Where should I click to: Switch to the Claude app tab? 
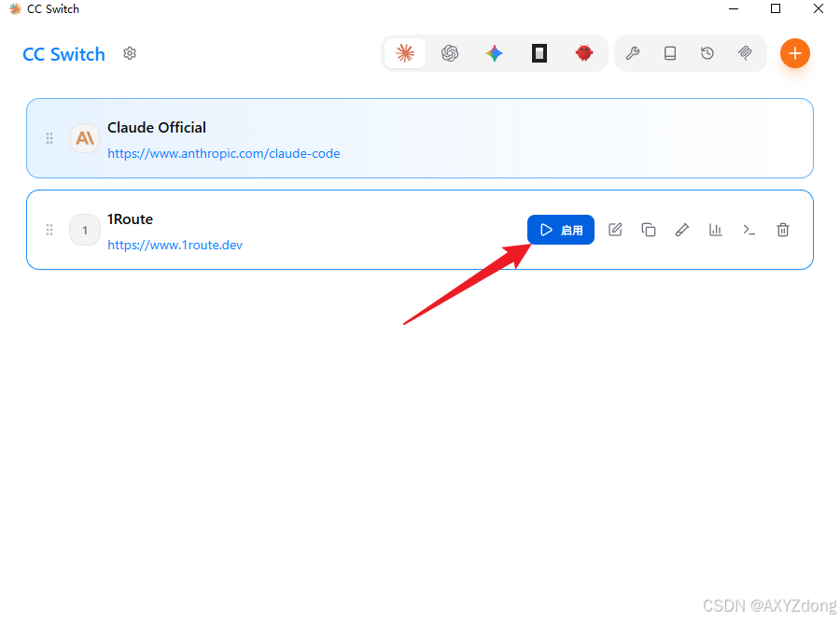pos(405,53)
